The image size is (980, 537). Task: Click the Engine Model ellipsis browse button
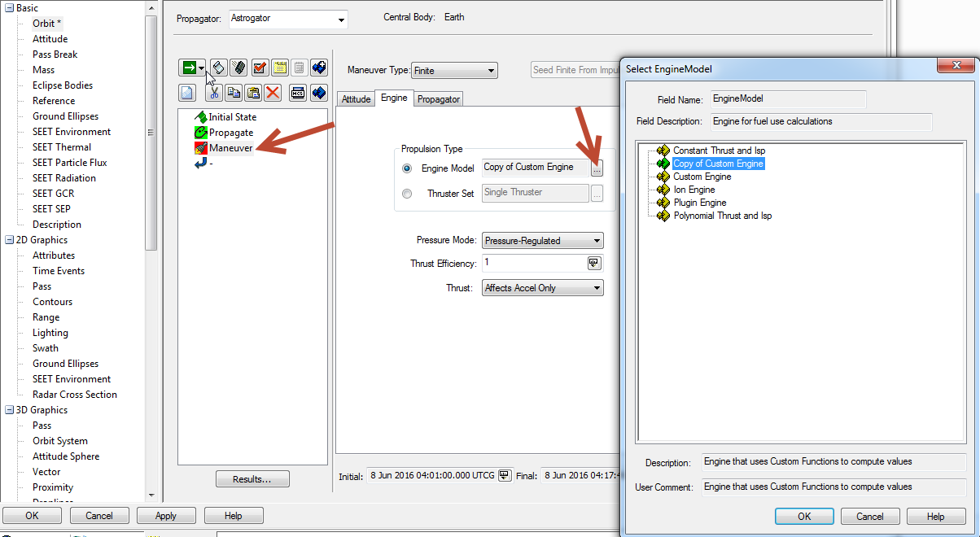point(597,169)
